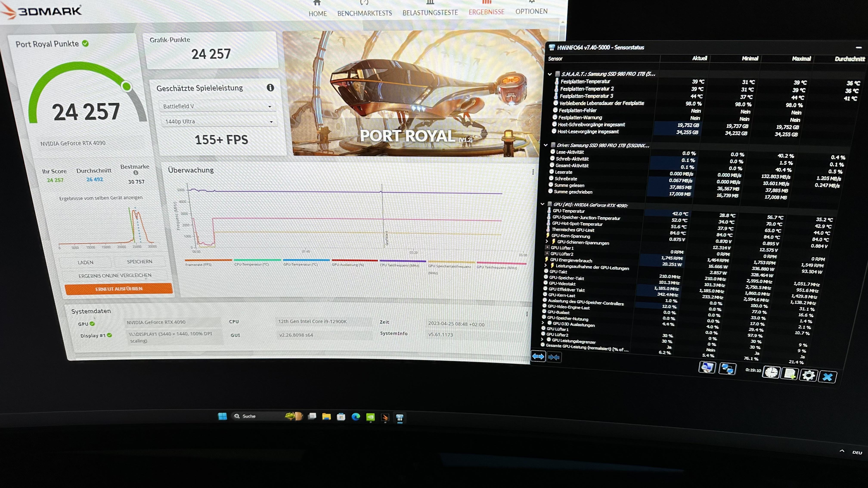Open three-dot menu of Überwachung panel
Image resolution: width=868 pixels, height=488 pixels.
click(x=533, y=172)
